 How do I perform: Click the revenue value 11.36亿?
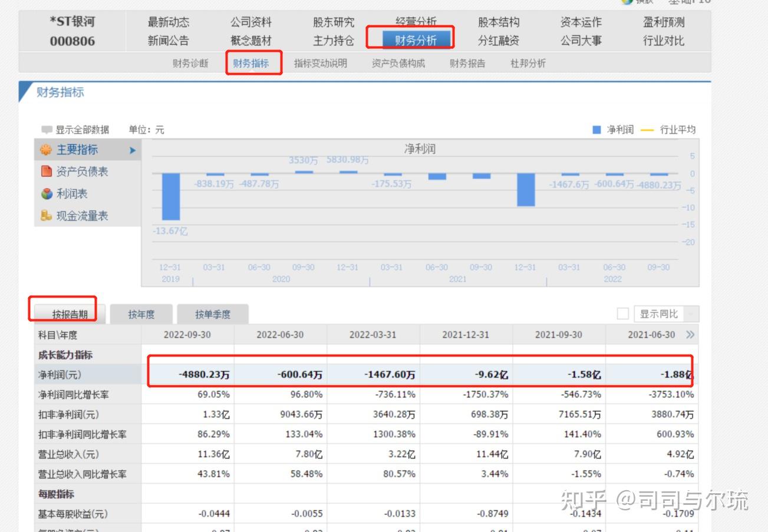tap(213, 455)
